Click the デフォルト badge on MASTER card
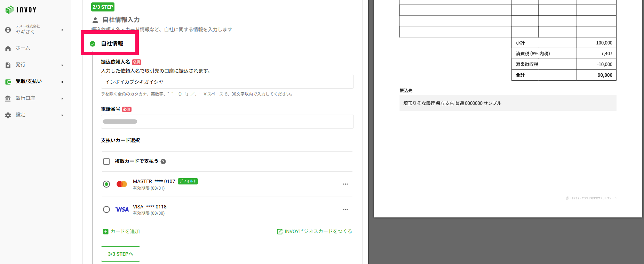This screenshot has width=644, height=264. pyautogui.click(x=188, y=181)
